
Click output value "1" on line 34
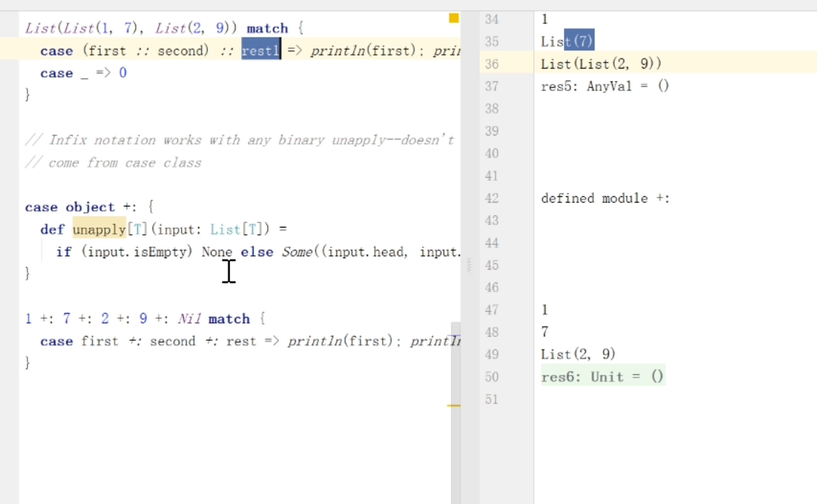[544, 19]
